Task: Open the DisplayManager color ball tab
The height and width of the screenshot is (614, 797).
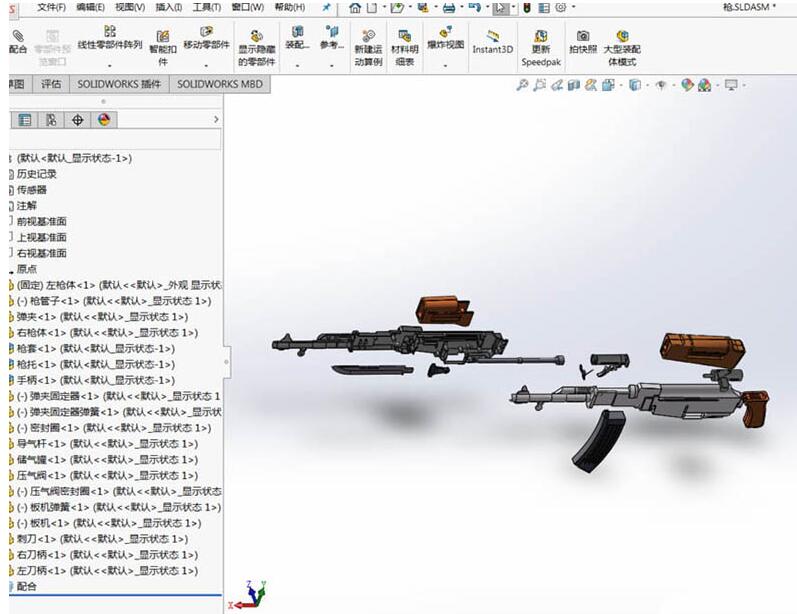Action: click(104, 120)
